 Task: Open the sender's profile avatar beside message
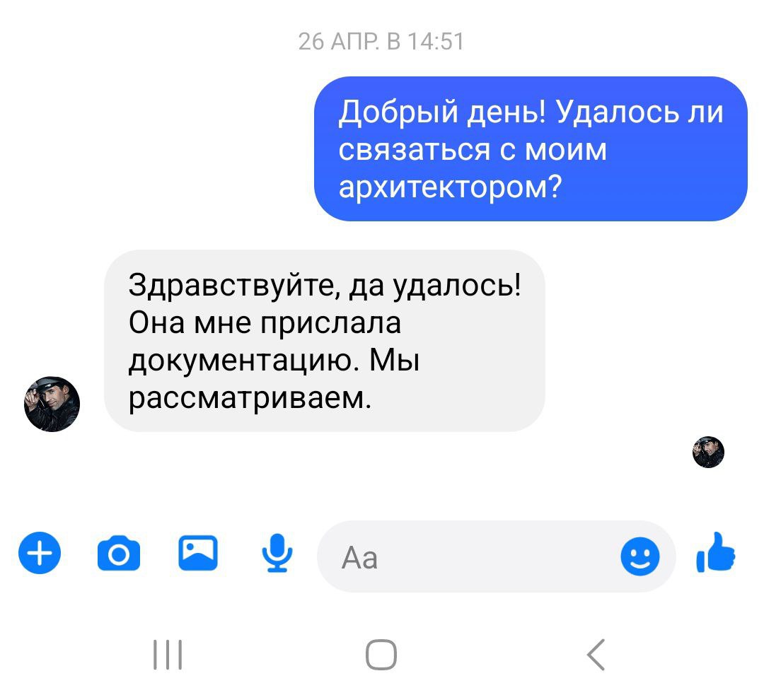tap(52, 404)
